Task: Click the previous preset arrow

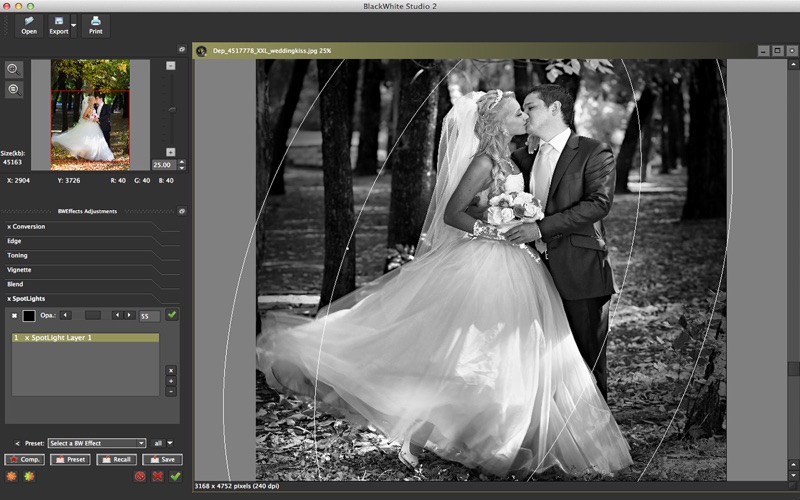Action: click(x=17, y=443)
